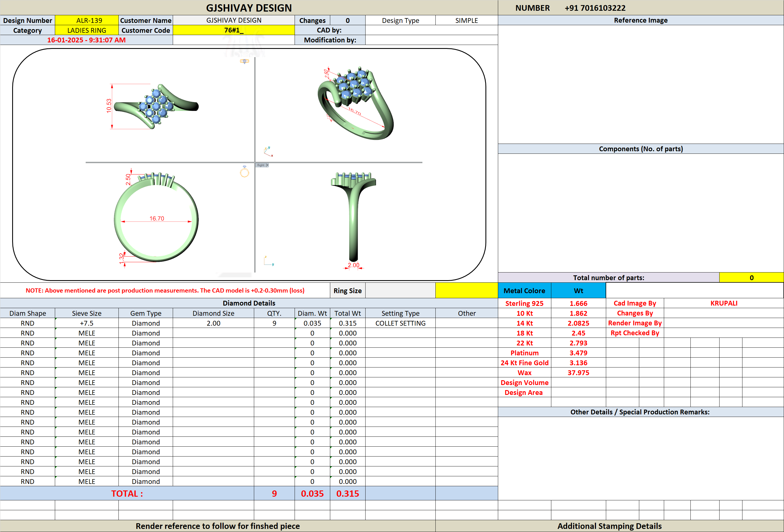Click the empty "Modification by:" value cell
The width and height of the screenshot is (784, 532).
431,40
